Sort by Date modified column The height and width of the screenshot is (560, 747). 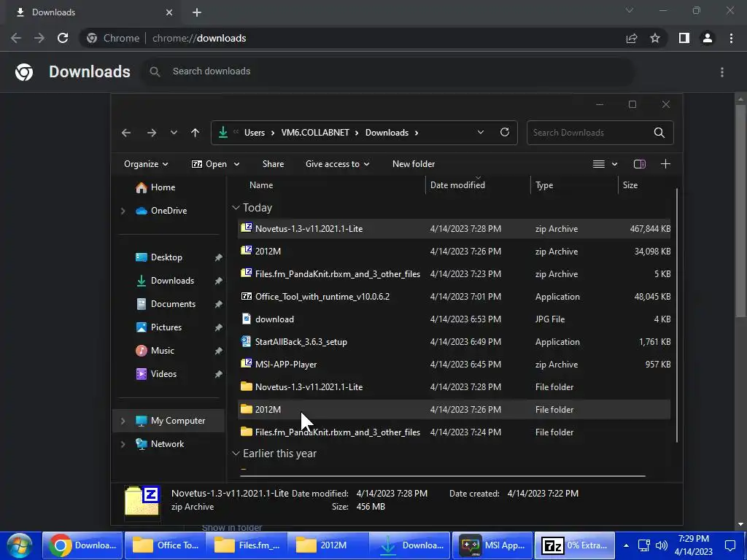[457, 185]
